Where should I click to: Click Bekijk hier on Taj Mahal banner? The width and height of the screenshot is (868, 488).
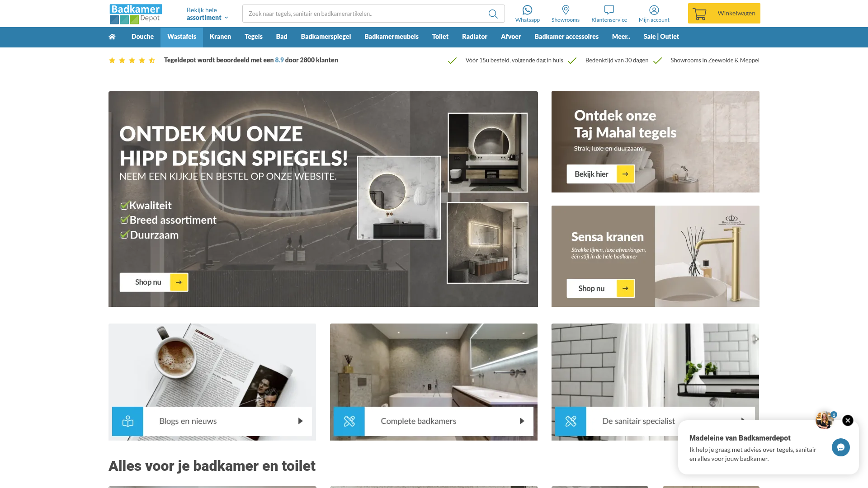coord(600,174)
